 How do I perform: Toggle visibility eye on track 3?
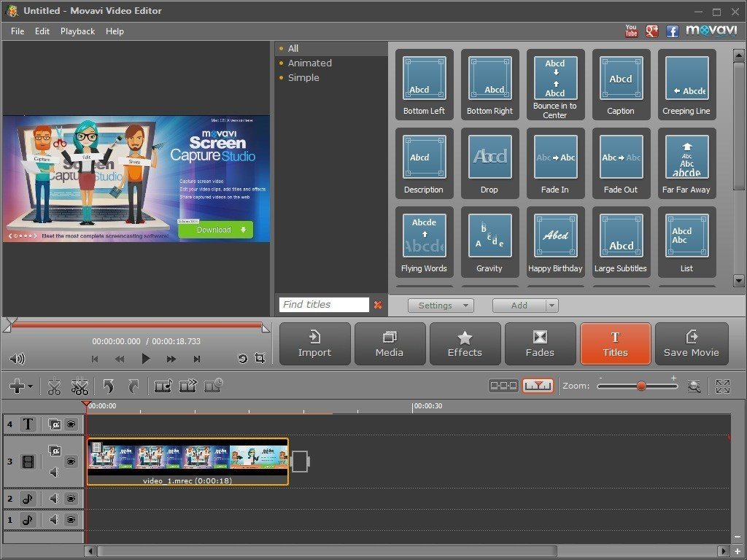point(71,461)
